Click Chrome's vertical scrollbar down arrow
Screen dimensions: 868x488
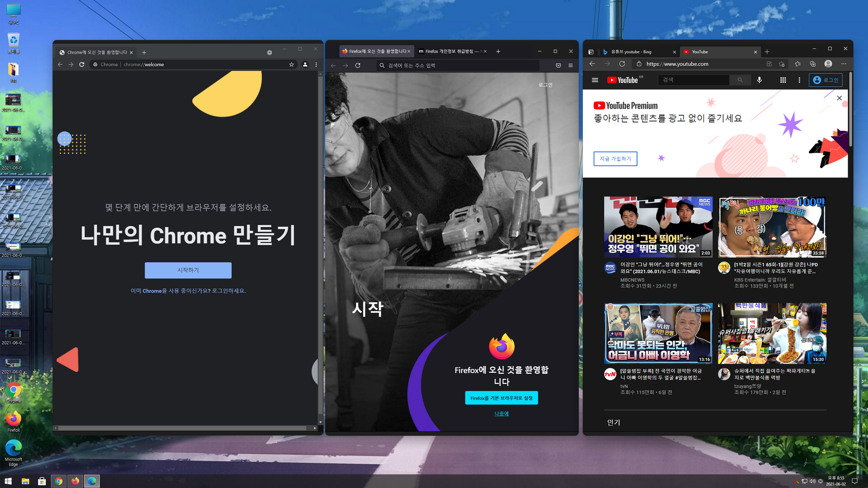tap(320, 422)
